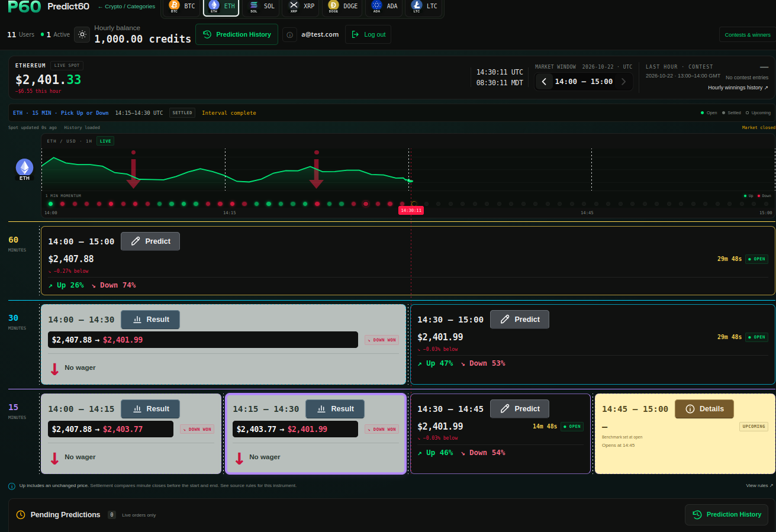Open Details for the 14:45 – 15:00 market

click(x=704, y=409)
